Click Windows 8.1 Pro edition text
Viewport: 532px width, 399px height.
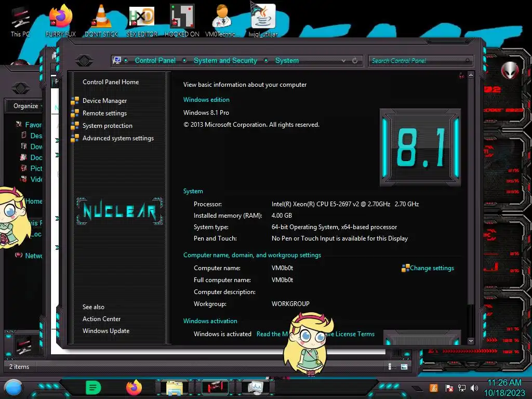[206, 113]
